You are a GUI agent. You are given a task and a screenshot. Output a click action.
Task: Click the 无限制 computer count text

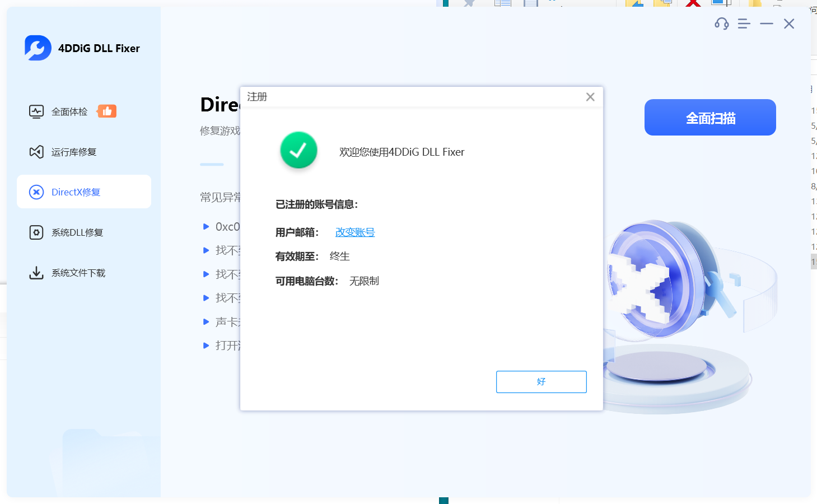point(364,281)
